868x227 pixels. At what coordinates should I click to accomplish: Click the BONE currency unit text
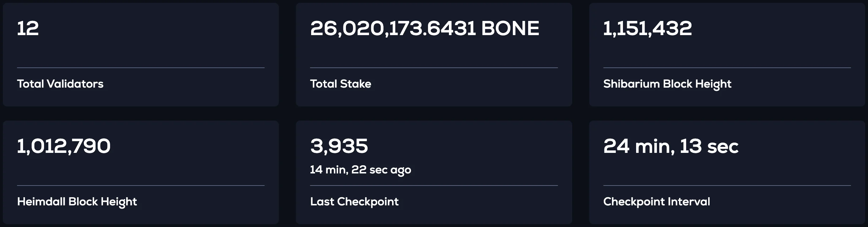[510, 28]
